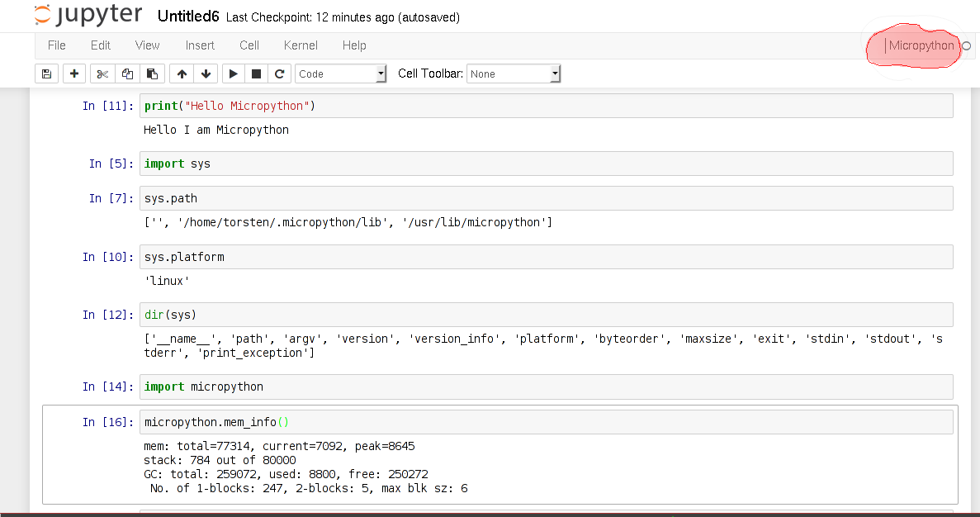Screen dimensions: 980x517
Task: Save notebook with the floppy disk icon
Action: pos(46,74)
